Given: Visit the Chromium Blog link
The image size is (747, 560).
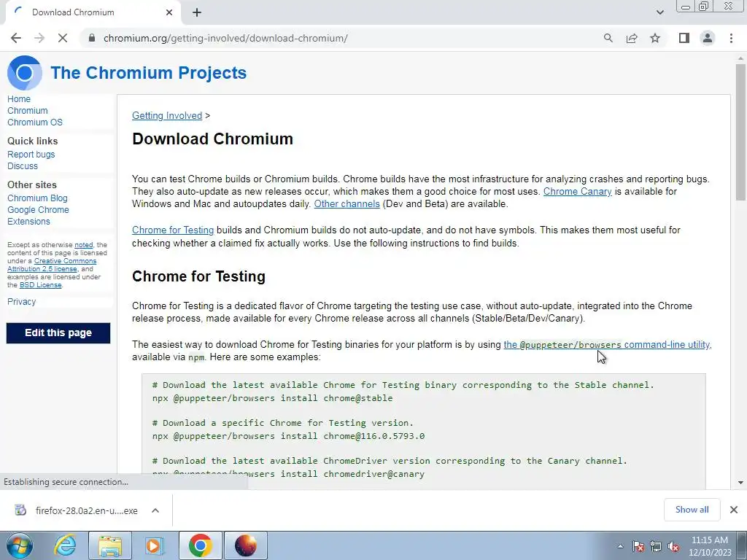Looking at the screenshot, I should tap(37, 198).
